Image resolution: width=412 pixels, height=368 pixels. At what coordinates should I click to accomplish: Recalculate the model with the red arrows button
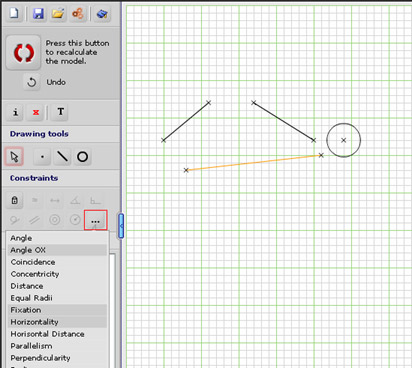click(24, 53)
